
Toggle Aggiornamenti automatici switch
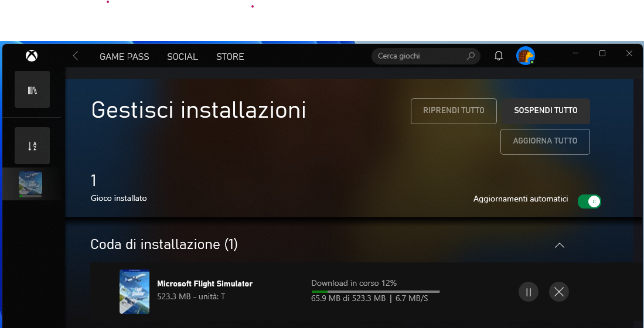coord(590,201)
